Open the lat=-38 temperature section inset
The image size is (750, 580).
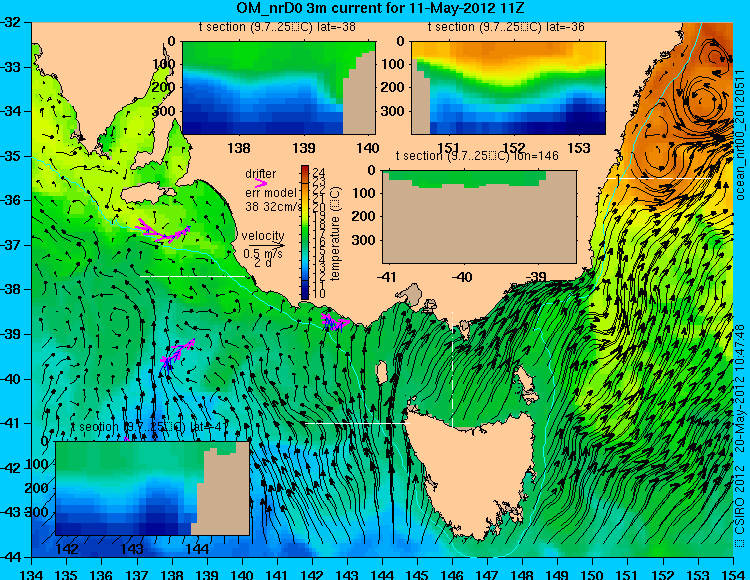tap(279, 88)
